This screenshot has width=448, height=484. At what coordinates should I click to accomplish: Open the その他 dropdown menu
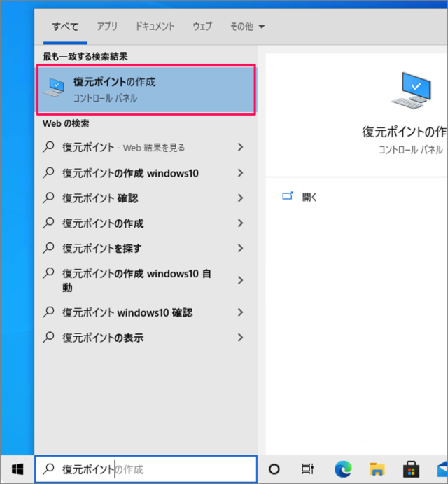[x=247, y=27]
